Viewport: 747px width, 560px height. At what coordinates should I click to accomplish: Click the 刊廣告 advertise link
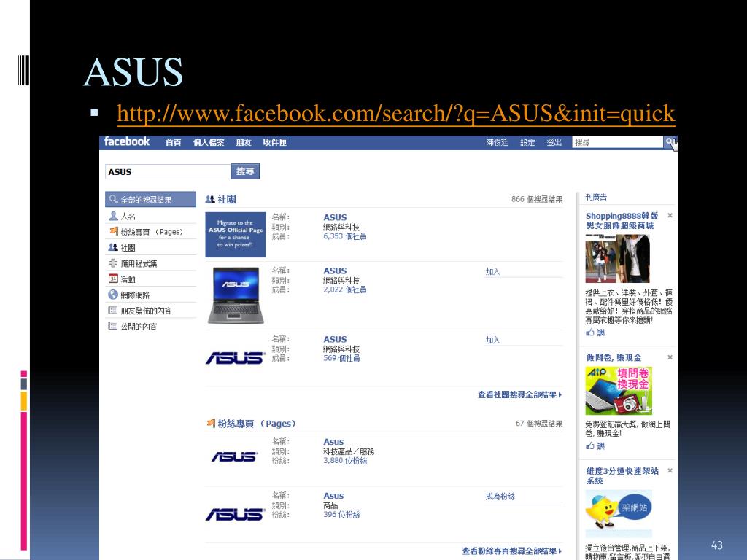tap(596, 197)
